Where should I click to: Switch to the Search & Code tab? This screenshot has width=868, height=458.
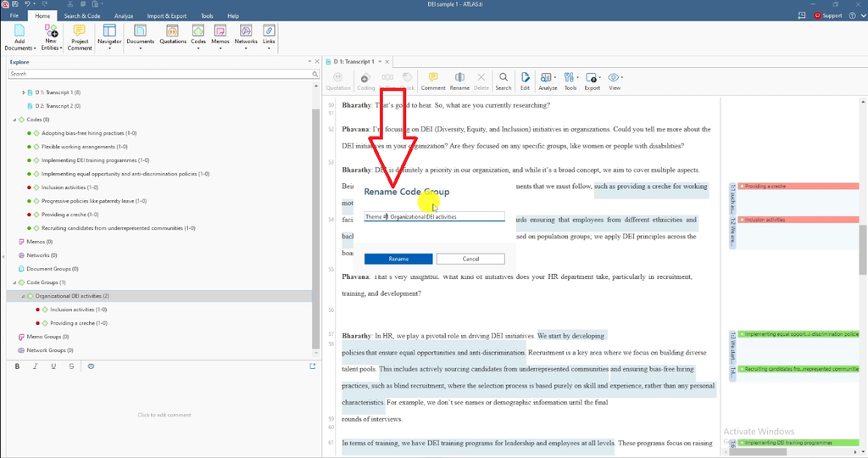82,15
